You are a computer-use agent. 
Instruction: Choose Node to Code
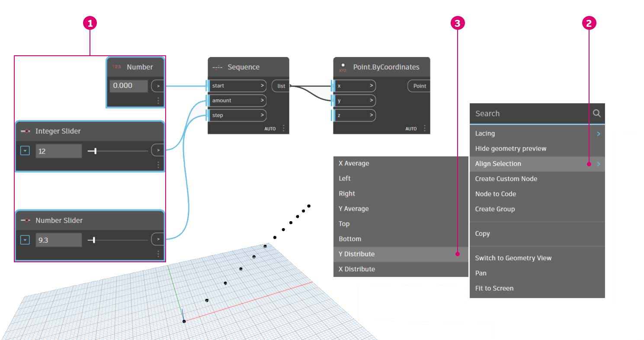pos(537,194)
